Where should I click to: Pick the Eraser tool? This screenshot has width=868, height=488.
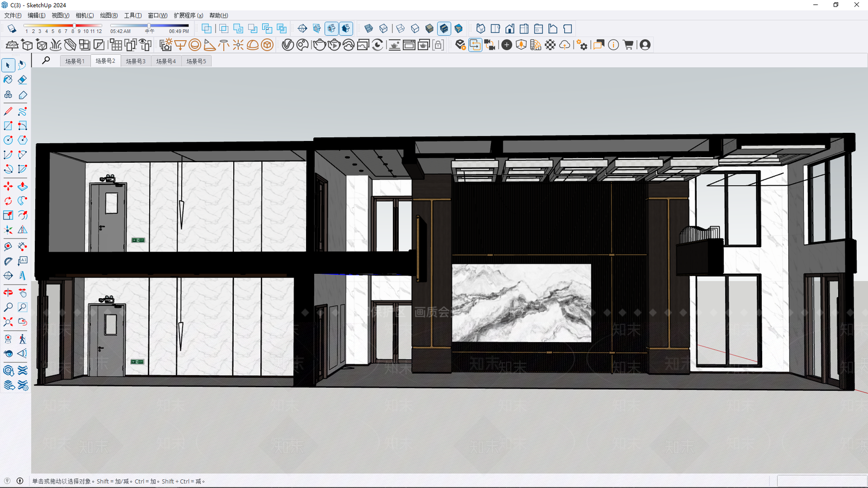click(22, 80)
